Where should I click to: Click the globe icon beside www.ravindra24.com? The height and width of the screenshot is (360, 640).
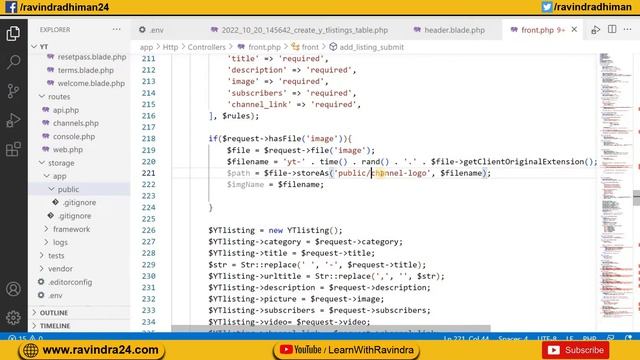(x=31, y=350)
